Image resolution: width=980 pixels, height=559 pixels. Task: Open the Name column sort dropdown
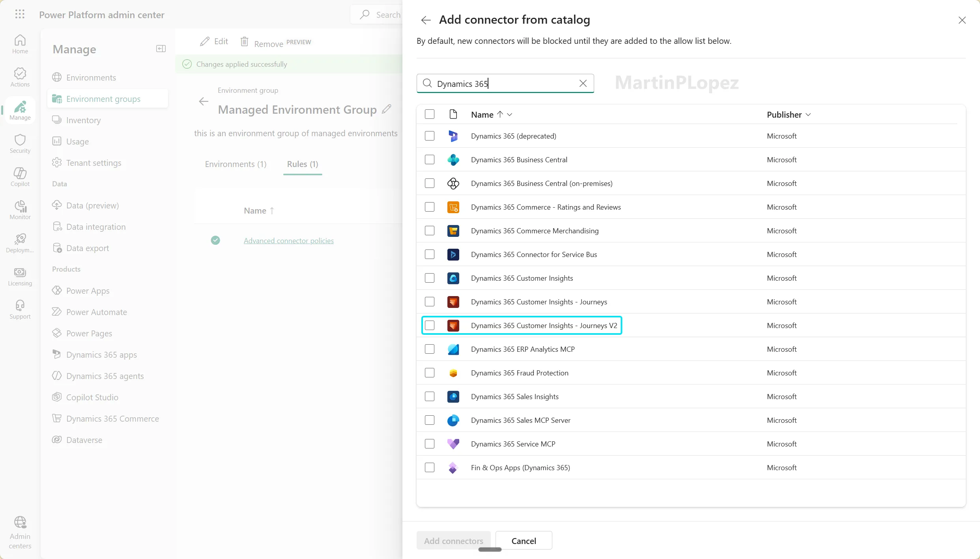(x=509, y=114)
